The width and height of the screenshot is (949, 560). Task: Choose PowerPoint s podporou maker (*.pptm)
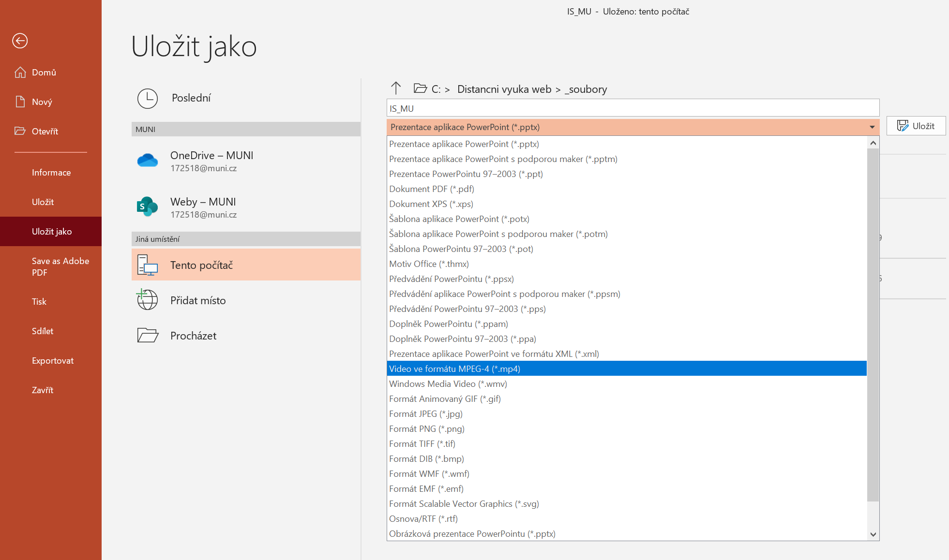(x=627, y=159)
